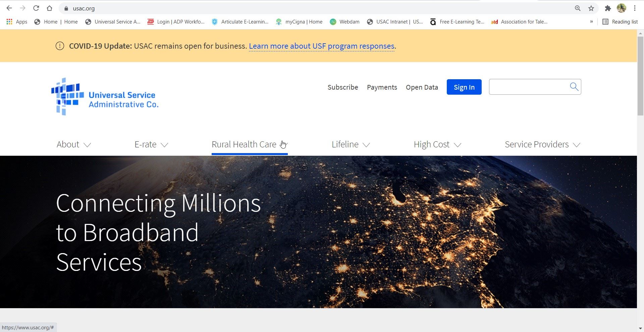Click the page scrollbar thumb
This screenshot has height=332, width=644.
click(x=640, y=76)
